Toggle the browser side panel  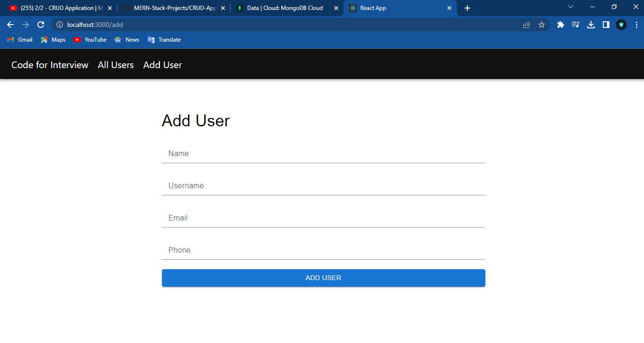[606, 25]
